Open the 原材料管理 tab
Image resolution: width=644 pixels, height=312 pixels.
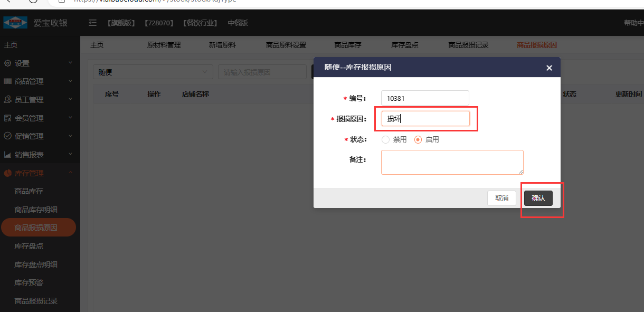pyautogui.click(x=164, y=45)
